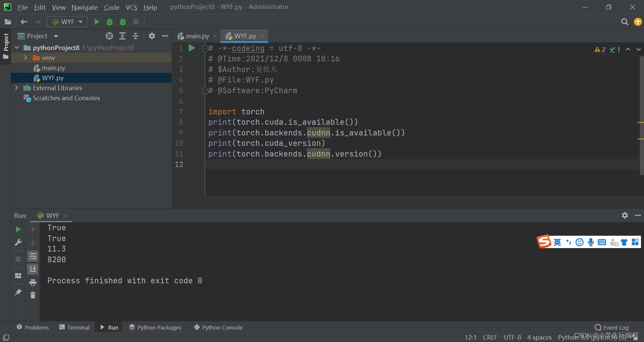Open the Navigate menu
Screen dimensions: 644x342
(x=84, y=7)
